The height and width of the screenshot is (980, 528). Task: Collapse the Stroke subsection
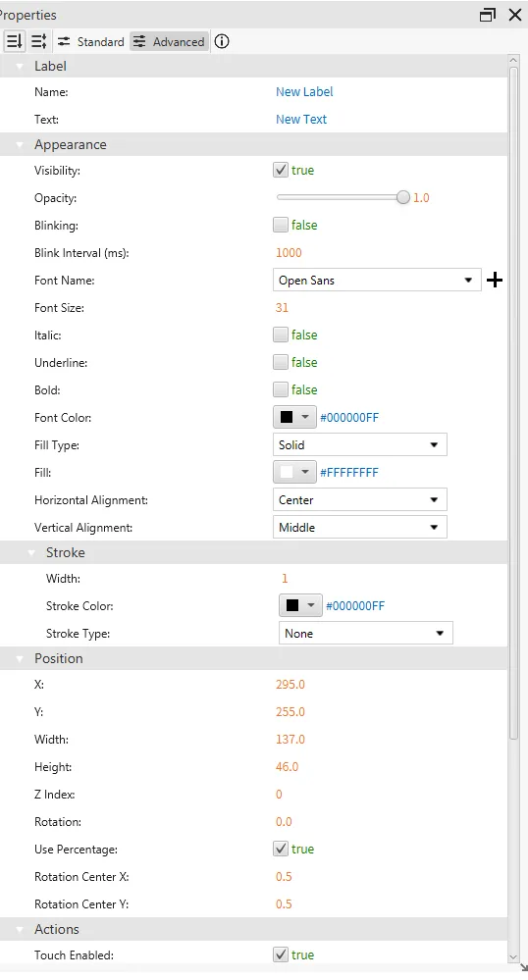[31, 553]
